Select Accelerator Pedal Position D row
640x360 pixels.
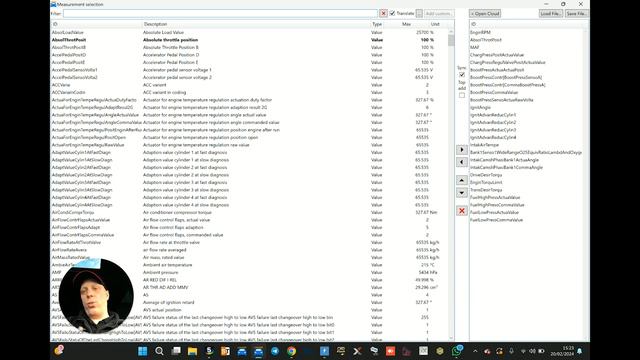pos(249,55)
